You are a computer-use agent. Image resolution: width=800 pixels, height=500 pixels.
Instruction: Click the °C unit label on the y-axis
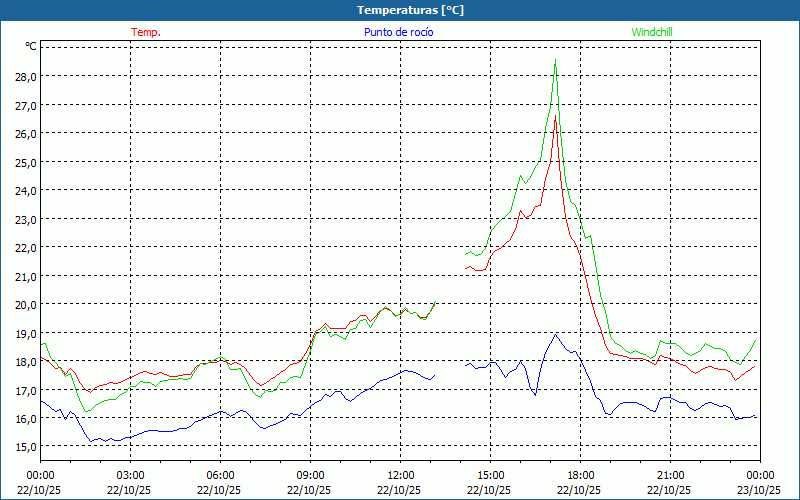tap(31, 46)
